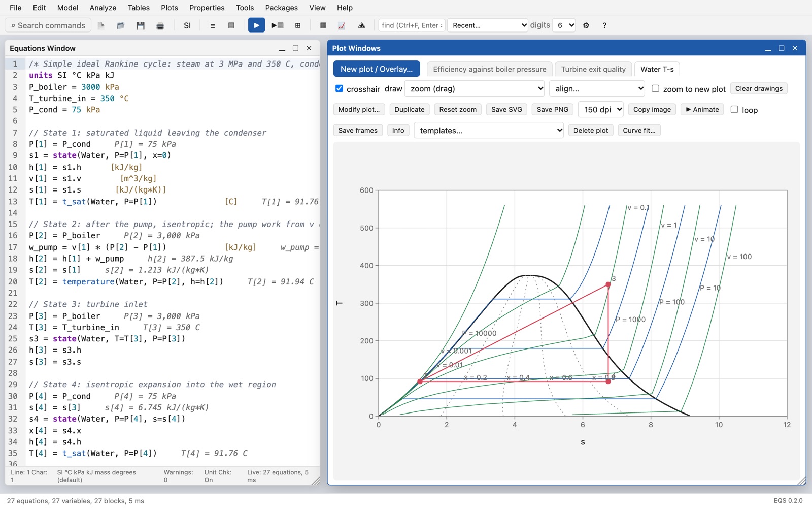Open the Recent... dropdown in toolbar
The image size is (812, 508).
[x=488, y=25]
